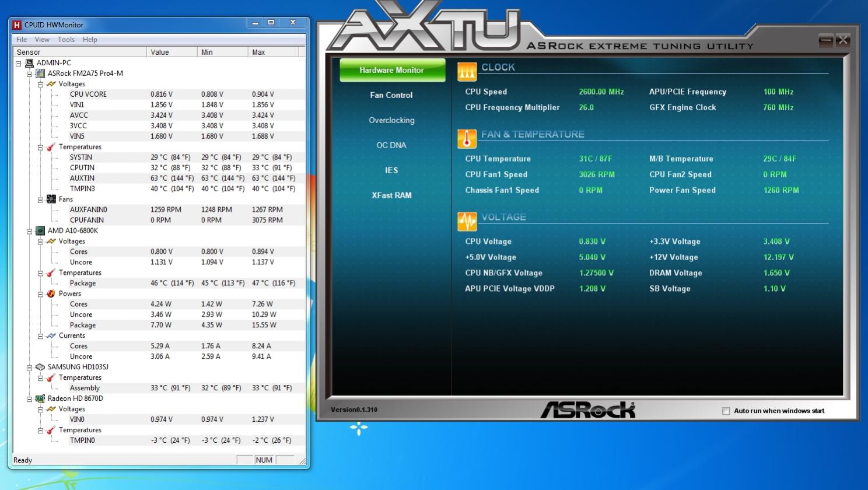The image size is (868, 490).
Task: Click the CPU Temperature 31C / 87F value
Action: (596, 159)
